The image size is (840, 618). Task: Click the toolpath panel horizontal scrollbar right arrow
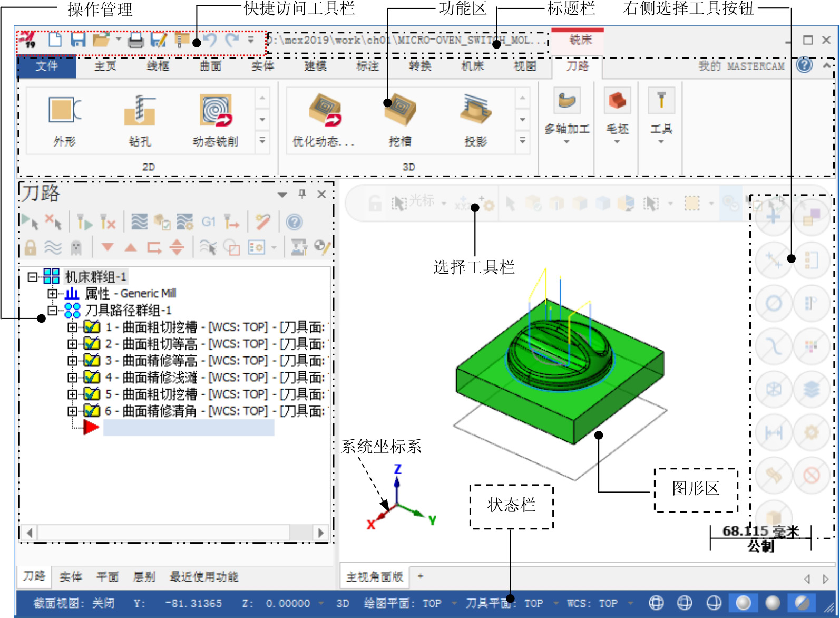click(x=320, y=533)
